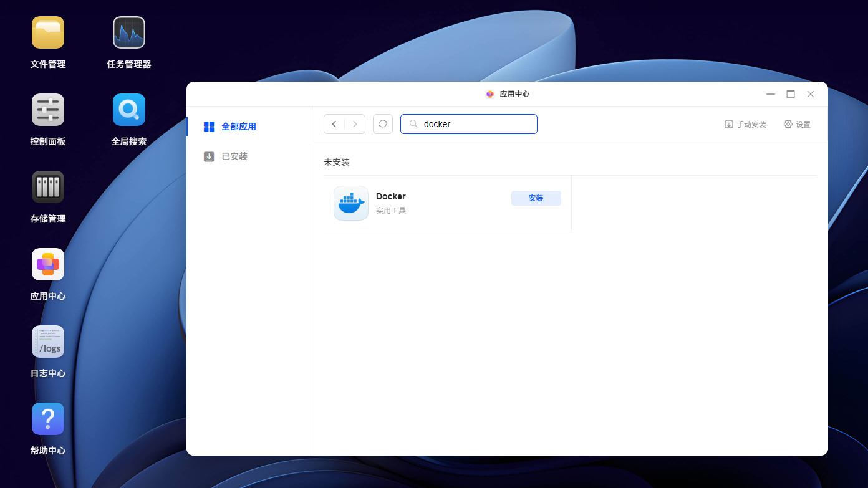Viewport: 868px width, 488px height.
Task: Open 日志中心 desktop icon
Action: click(48, 342)
